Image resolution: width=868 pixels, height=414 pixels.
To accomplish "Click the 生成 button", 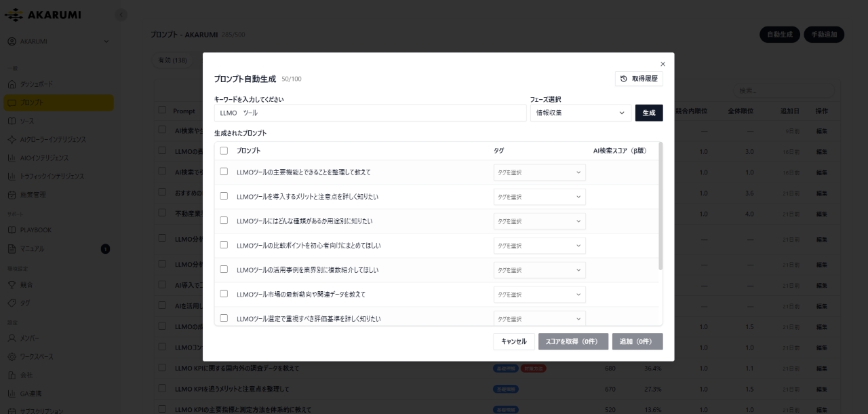I will (649, 113).
